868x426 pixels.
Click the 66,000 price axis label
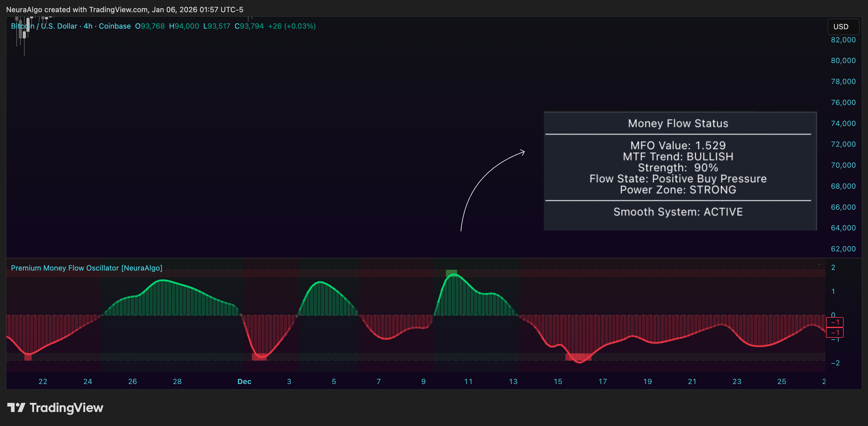point(843,207)
